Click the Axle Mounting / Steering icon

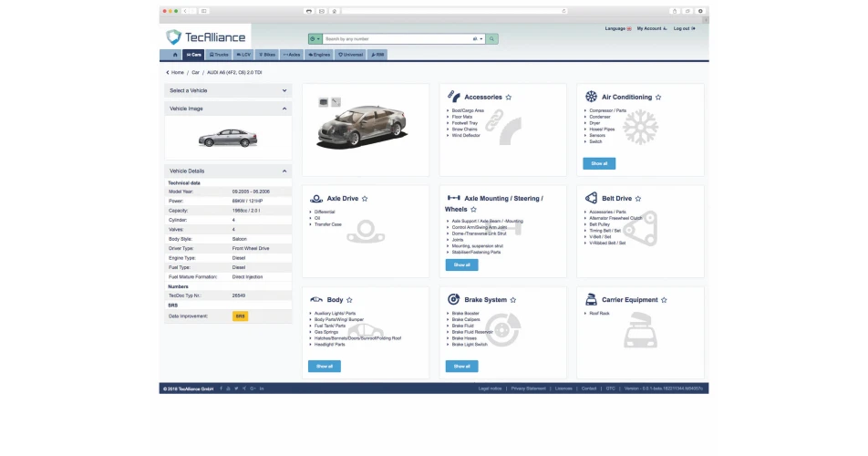coord(453,198)
